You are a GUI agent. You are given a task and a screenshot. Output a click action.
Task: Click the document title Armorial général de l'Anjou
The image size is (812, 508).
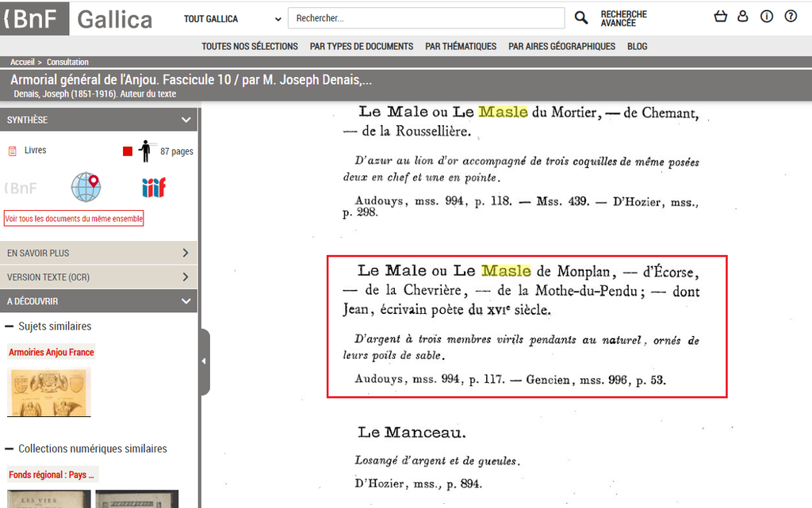tap(191, 80)
